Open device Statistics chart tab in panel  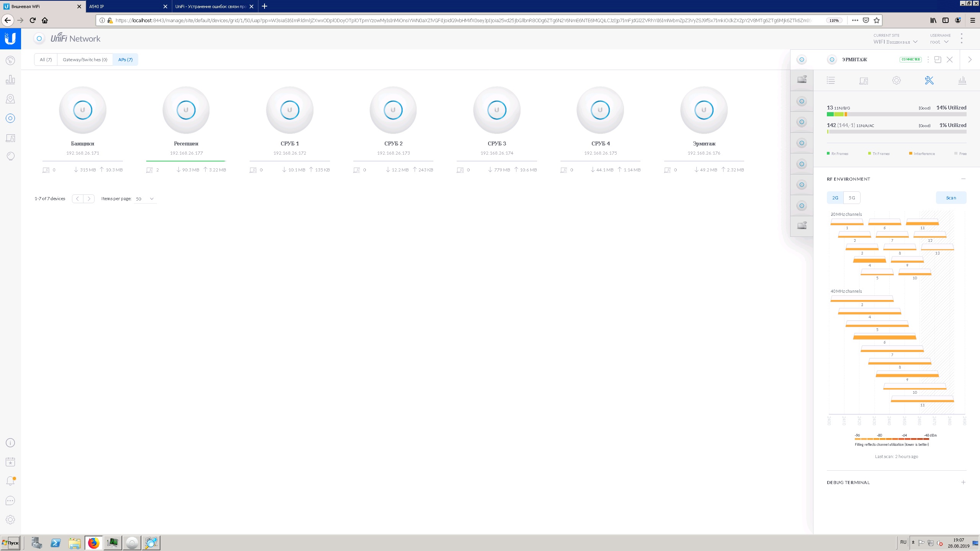tap(962, 80)
